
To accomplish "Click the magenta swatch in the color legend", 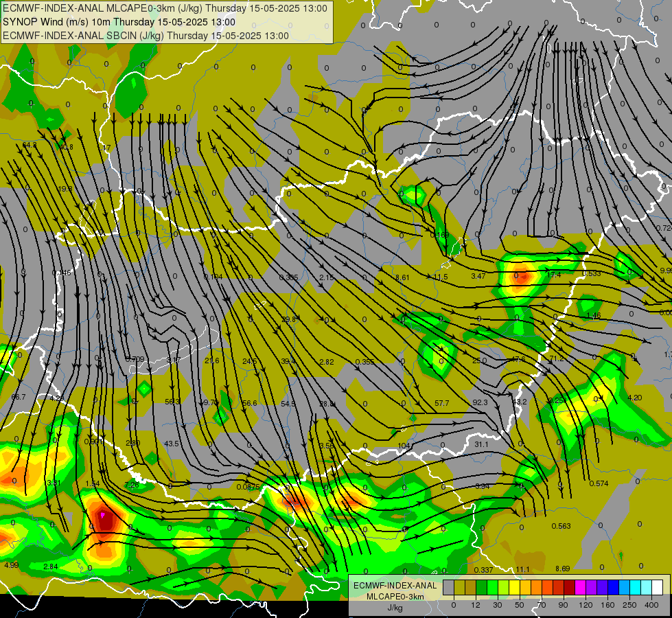I will point(581,588).
